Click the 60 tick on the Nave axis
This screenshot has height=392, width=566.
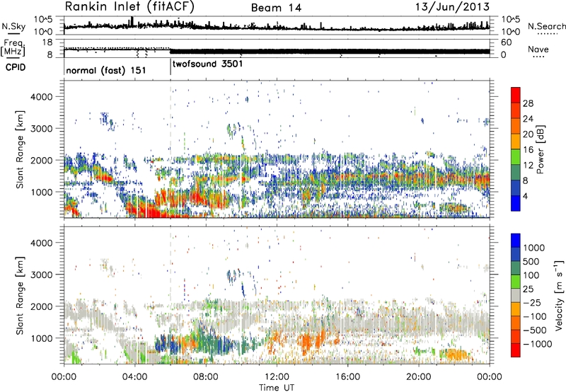pyautogui.click(x=507, y=42)
